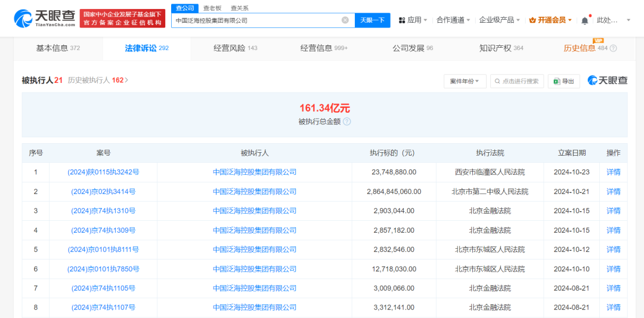Click the 点击进行搜索 search field
Screen dimensions: 644x318
[x=517, y=81]
